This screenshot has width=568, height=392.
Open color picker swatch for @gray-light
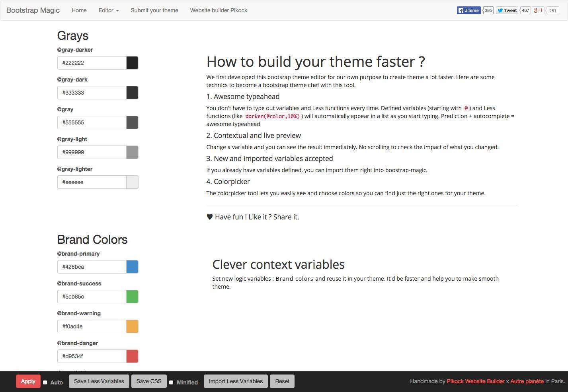pos(132,152)
